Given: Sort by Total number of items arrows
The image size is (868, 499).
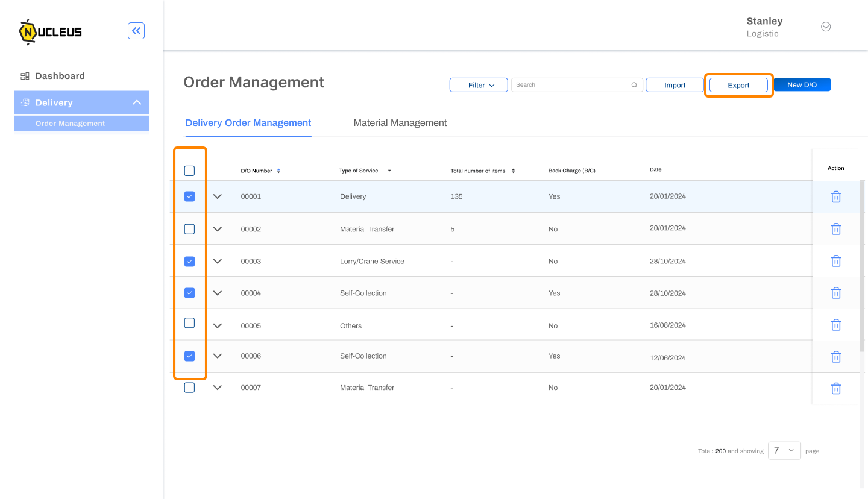Looking at the screenshot, I should (x=513, y=171).
